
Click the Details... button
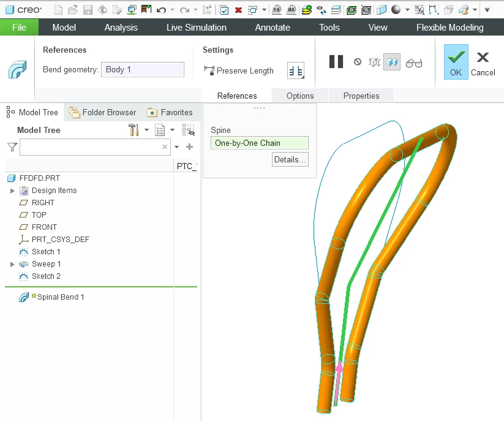tap(290, 159)
